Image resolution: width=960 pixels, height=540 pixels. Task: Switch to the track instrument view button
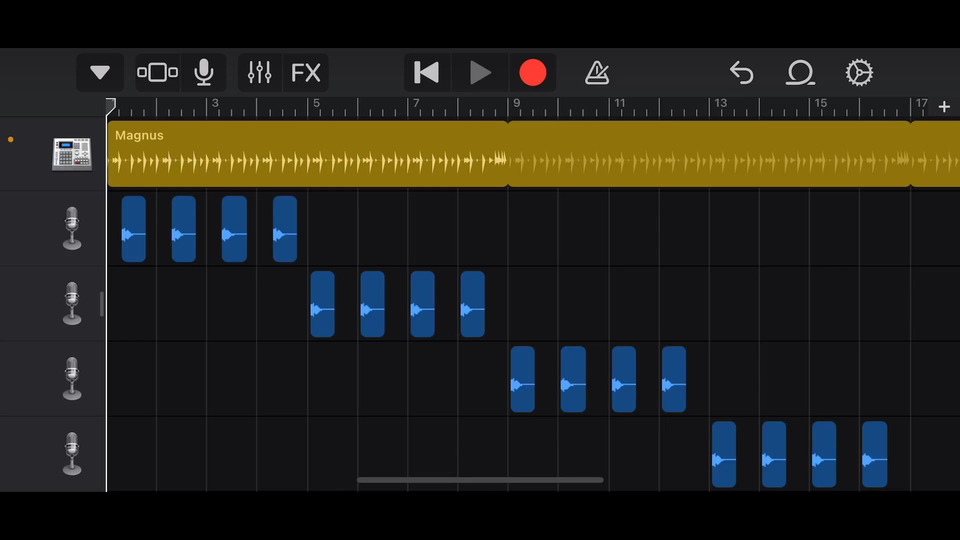pyautogui.click(x=157, y=73)
